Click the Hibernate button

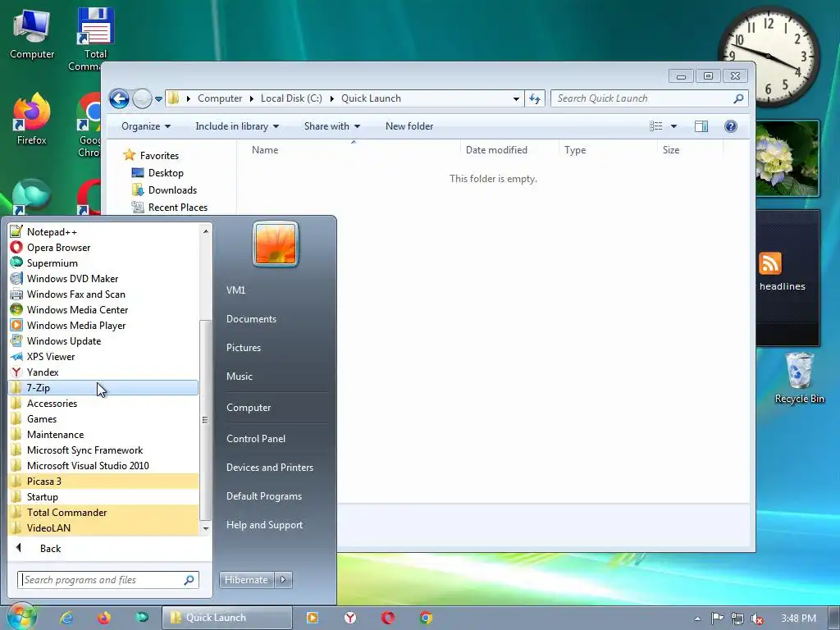tap(246, 580)
